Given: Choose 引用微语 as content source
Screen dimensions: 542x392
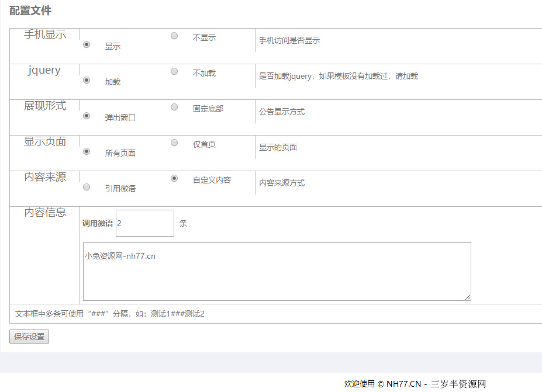Looking at the screenshot, I should pos(87,187).
